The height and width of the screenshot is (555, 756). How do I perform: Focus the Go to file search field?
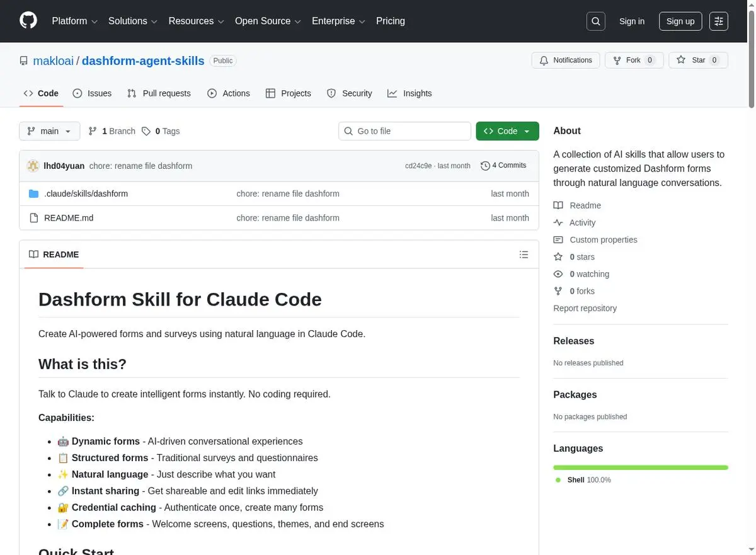click(x=405, y=131)
